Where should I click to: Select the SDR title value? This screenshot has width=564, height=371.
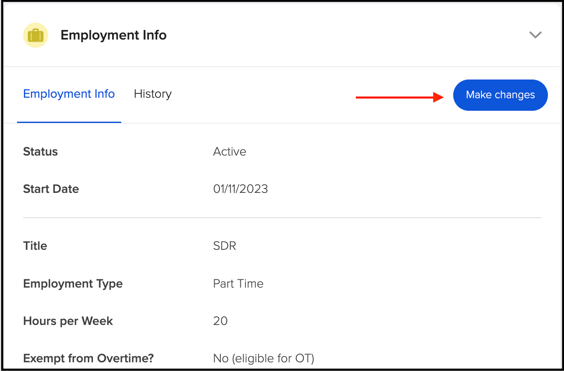point(224,246)
